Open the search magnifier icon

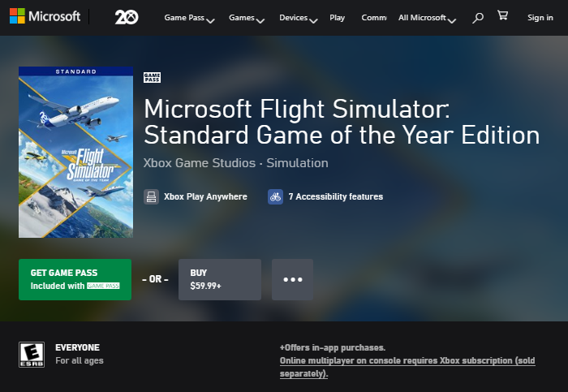[x=478, y=17]
